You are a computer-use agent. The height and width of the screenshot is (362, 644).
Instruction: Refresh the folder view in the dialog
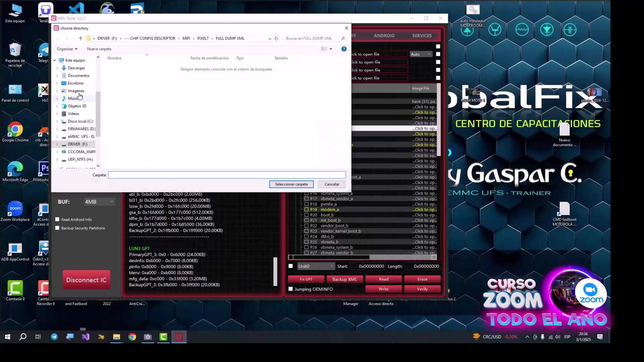tap(276, 39)
